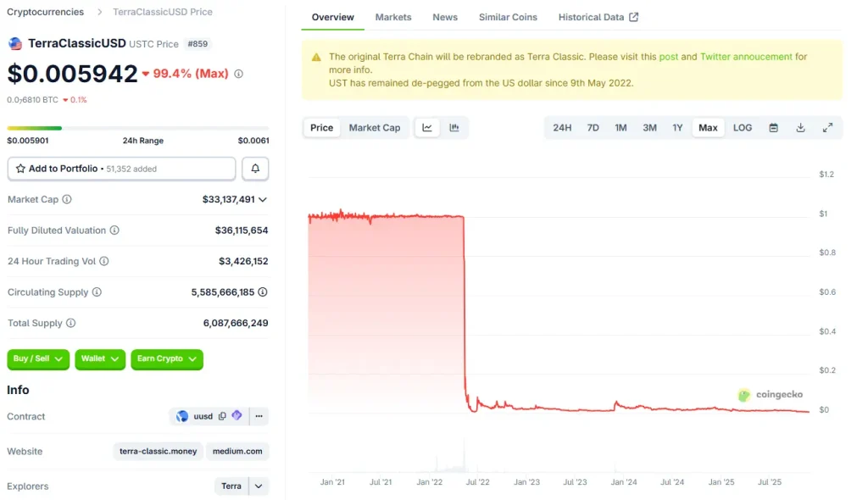Download the price chart data

pyautogui.click(x=800, y=127)
